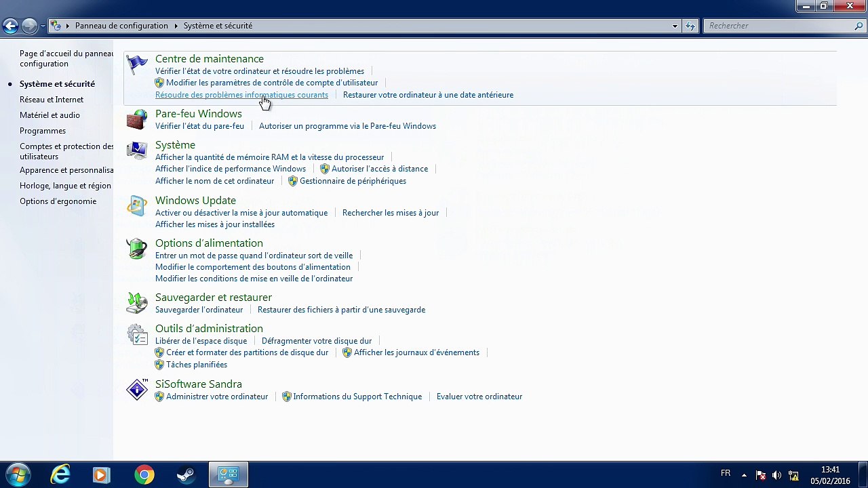Click the Système computer icon
The width and height of the screenshot is (868, 488).
coord(137,150)
